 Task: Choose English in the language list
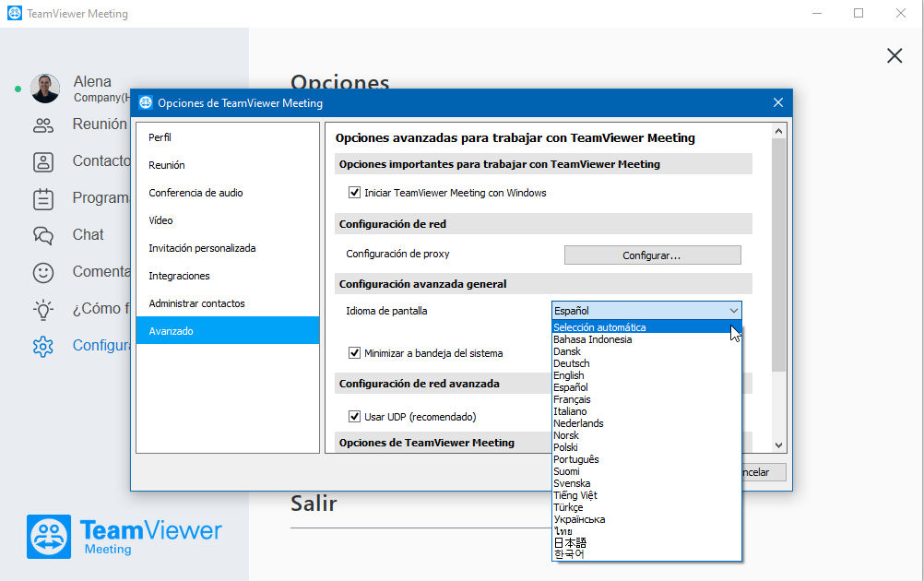pos(646,375)
